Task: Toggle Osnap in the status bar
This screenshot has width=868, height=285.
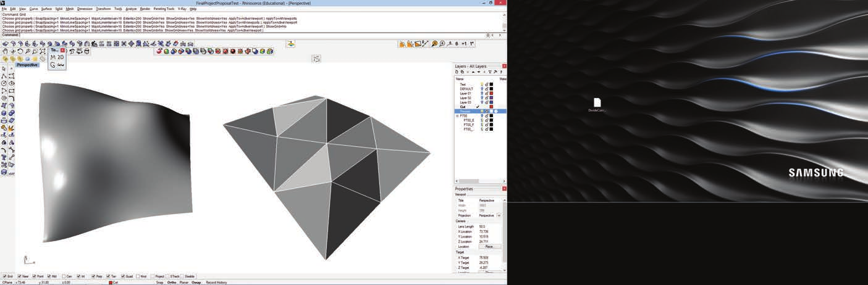Action: tap(196, 283)
